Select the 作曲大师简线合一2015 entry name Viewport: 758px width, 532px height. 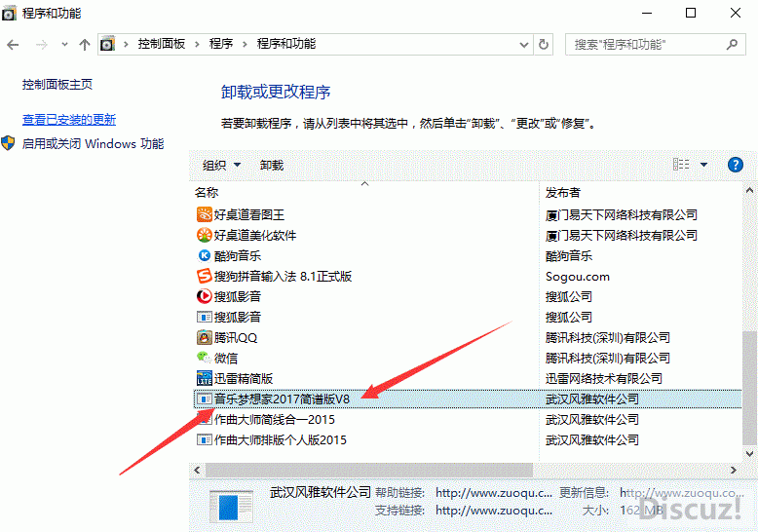pos(274,419)
